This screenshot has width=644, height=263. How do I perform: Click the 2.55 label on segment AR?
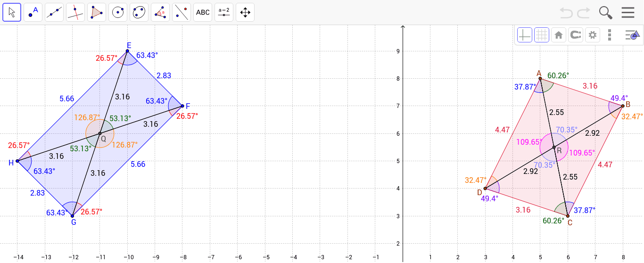click(x=556, y=113)
